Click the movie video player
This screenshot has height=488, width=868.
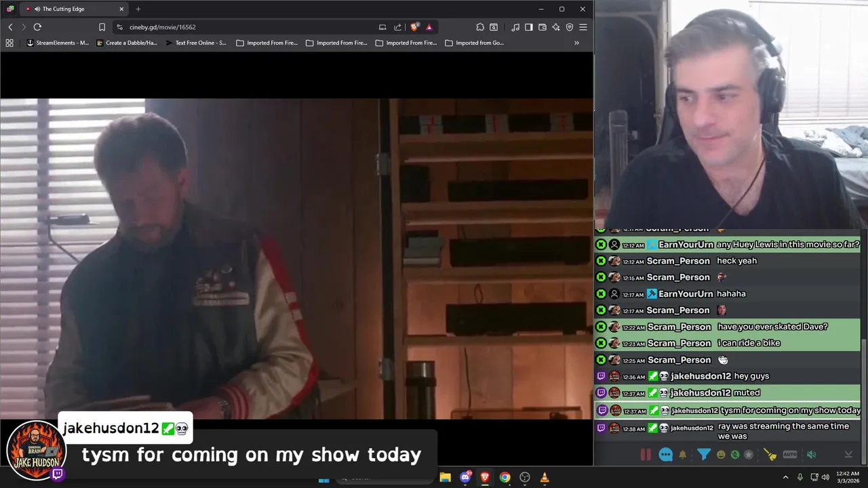tap(296, 259)
